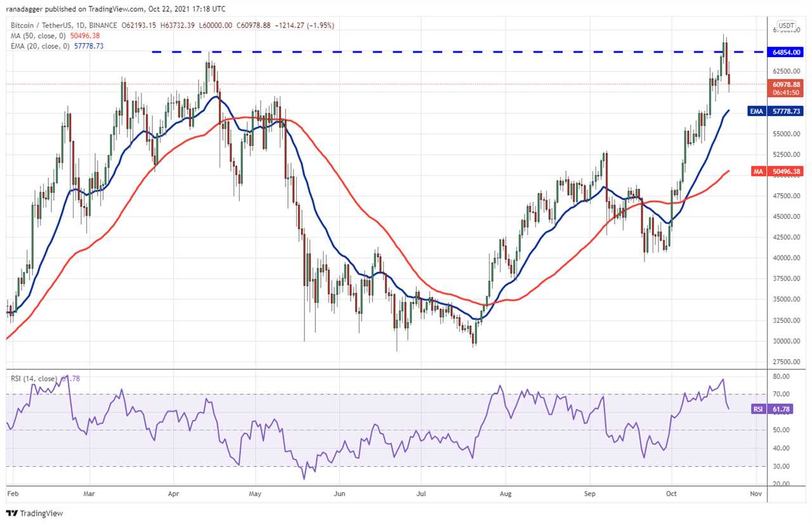Click the Feb label on the time axis
Image resolution: width=812 pixels, height=524 pixels.
(11, 493)
